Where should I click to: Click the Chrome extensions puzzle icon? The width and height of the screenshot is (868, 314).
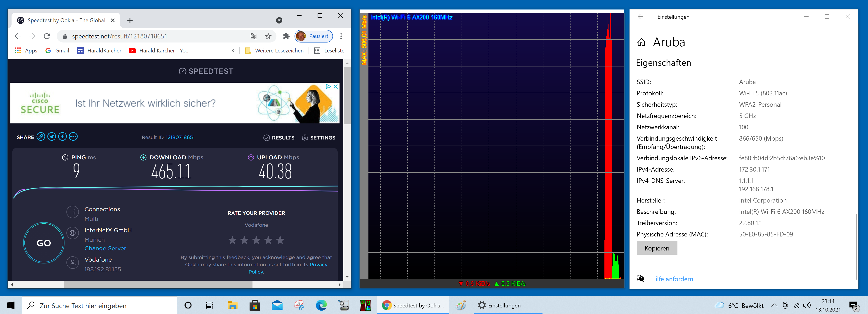[x=286, y=36]
